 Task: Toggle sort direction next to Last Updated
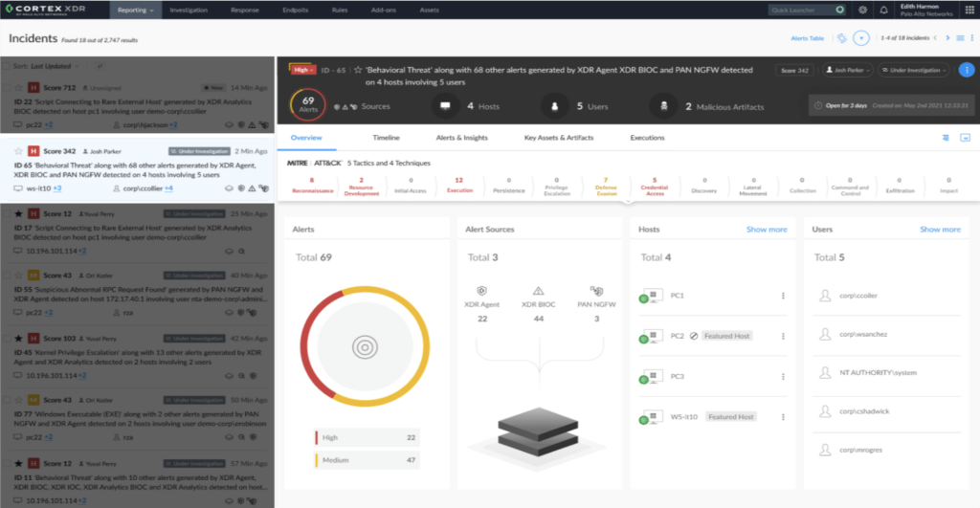[x=100, y=66]
